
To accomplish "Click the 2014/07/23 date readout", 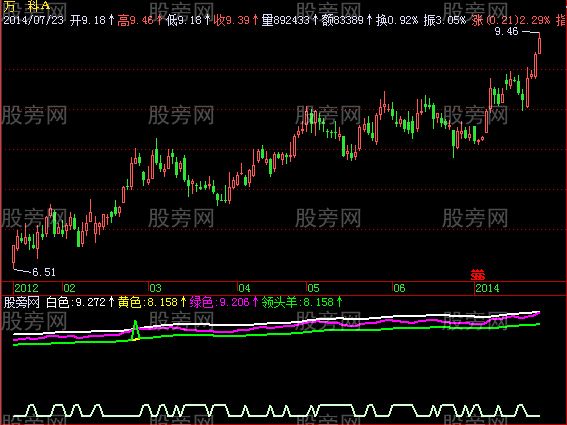I will [33, 20].
